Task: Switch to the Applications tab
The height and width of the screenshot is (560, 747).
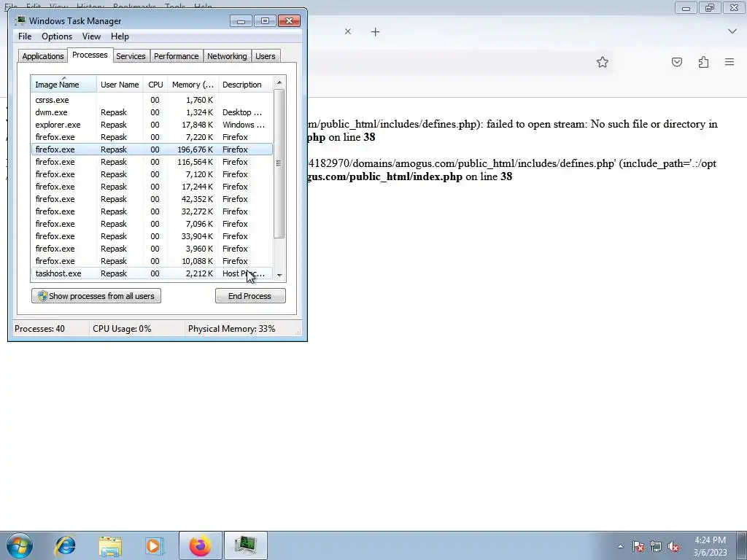Action: tap(43, 56)
